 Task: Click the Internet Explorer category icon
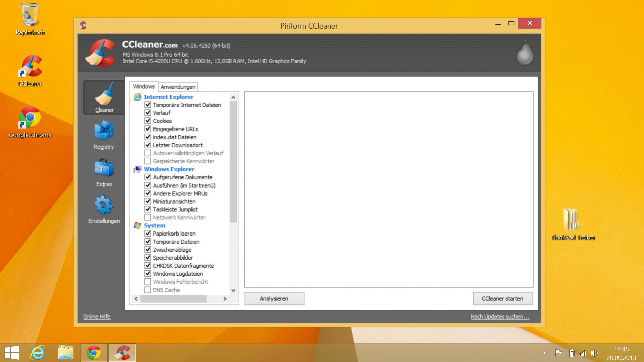coord(137,97)
